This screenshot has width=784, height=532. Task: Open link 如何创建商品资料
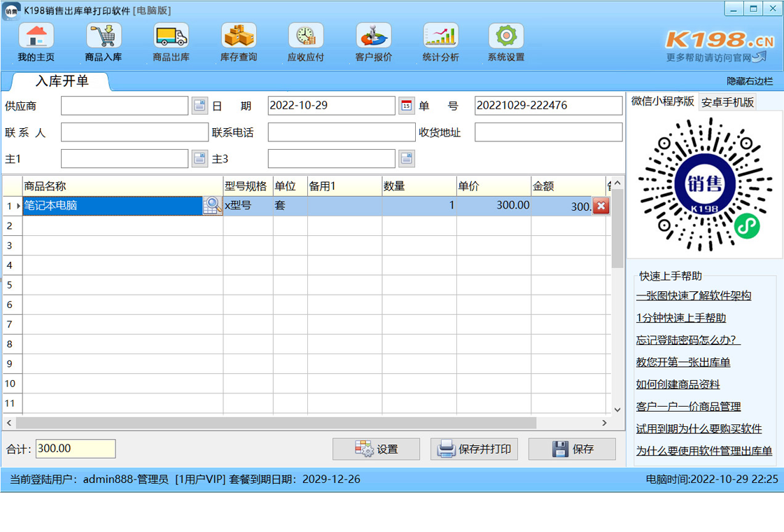678,384
